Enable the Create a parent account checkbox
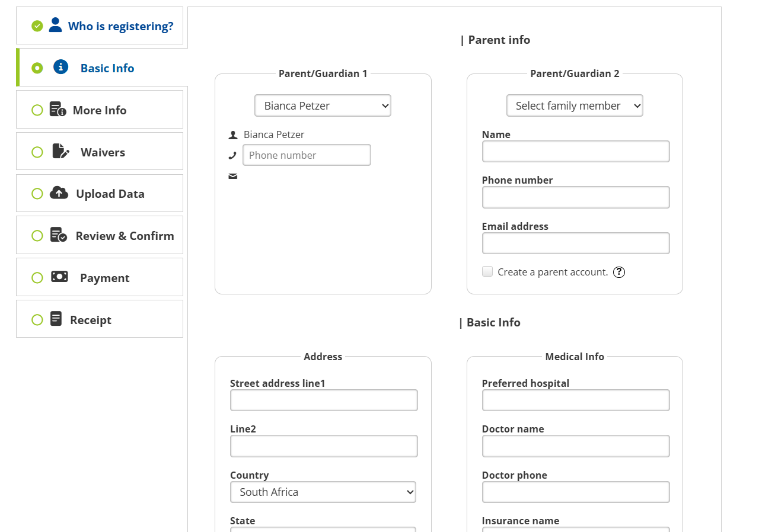 pyautogui.click(x=487, y=271)
